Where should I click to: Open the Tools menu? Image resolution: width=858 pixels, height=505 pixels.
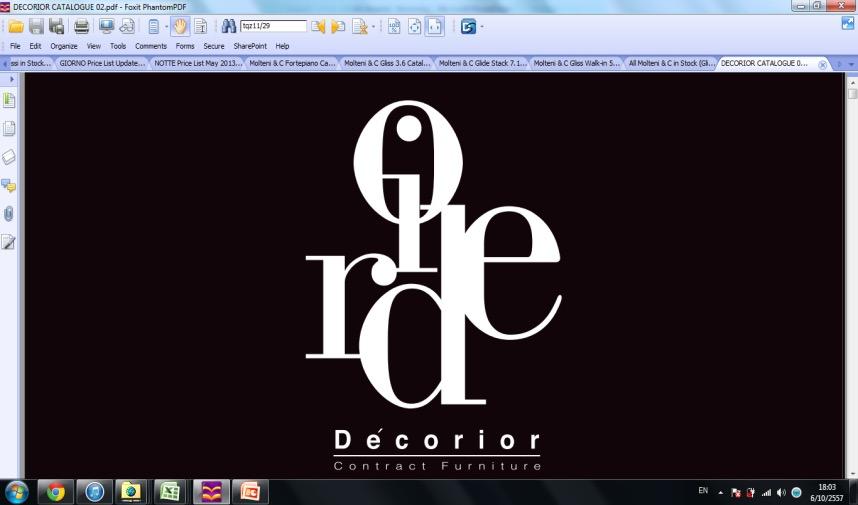click(x=118, y=46)
